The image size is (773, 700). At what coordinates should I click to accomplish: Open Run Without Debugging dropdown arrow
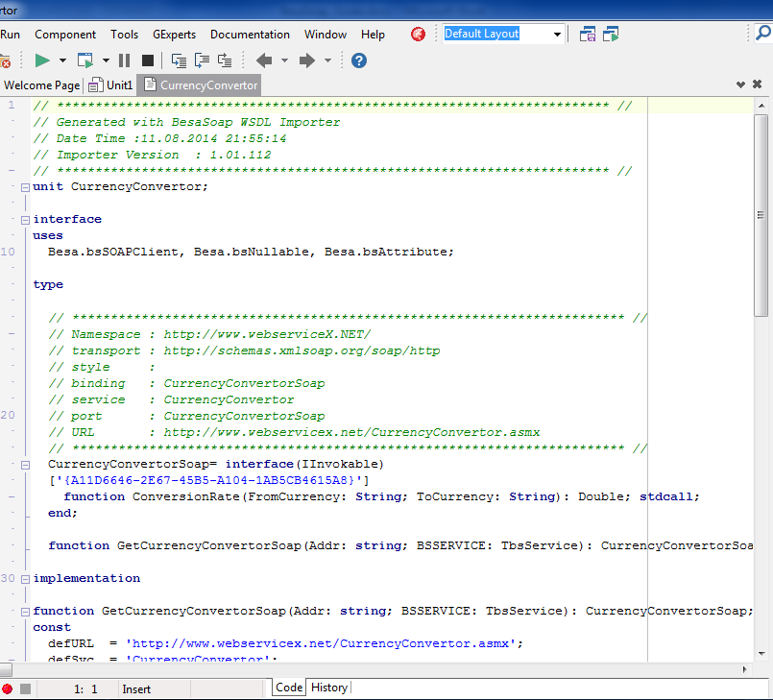(x=106, y=60)
